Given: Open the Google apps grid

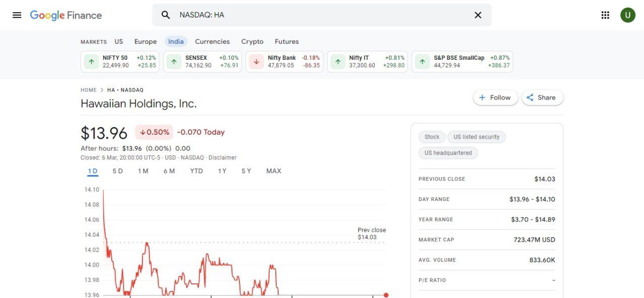Looking at the screenshot, I should [605, 15].
